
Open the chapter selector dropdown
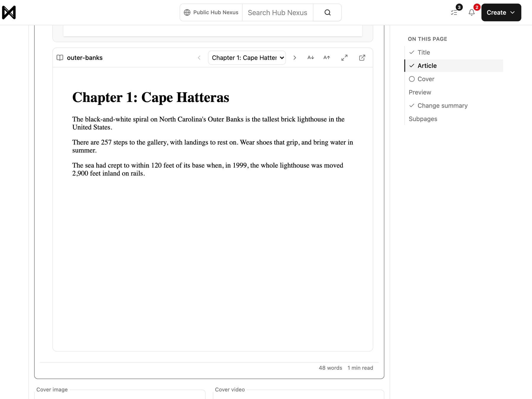click(247, 58)
